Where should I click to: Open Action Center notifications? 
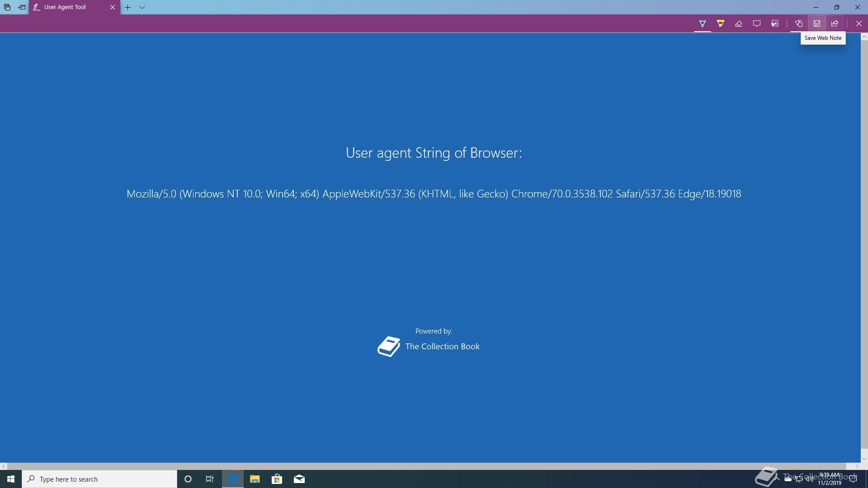(853, 479)
